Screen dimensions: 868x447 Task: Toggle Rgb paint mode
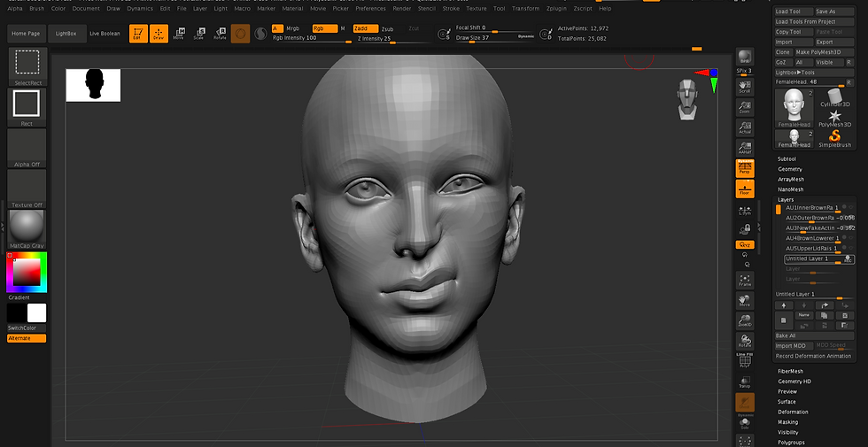(x=324, y=28)
